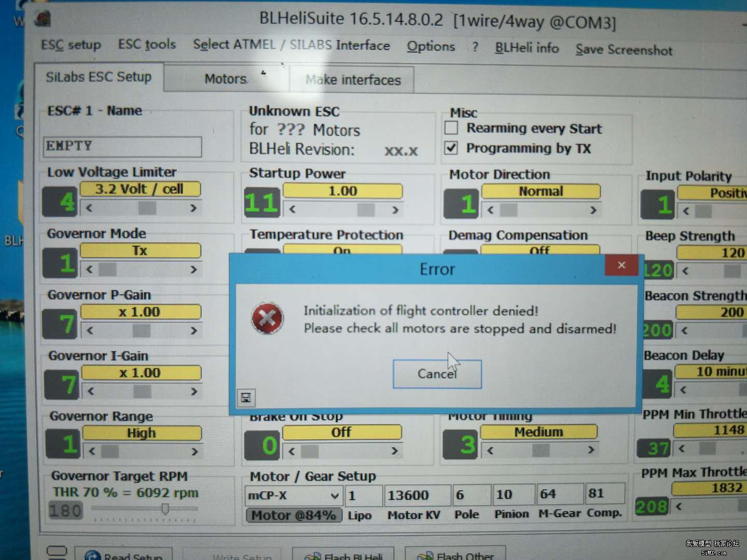Decrease Low Voltage Limiter with left arrow
Screen dimensions: 747x560
coord(89,208)
